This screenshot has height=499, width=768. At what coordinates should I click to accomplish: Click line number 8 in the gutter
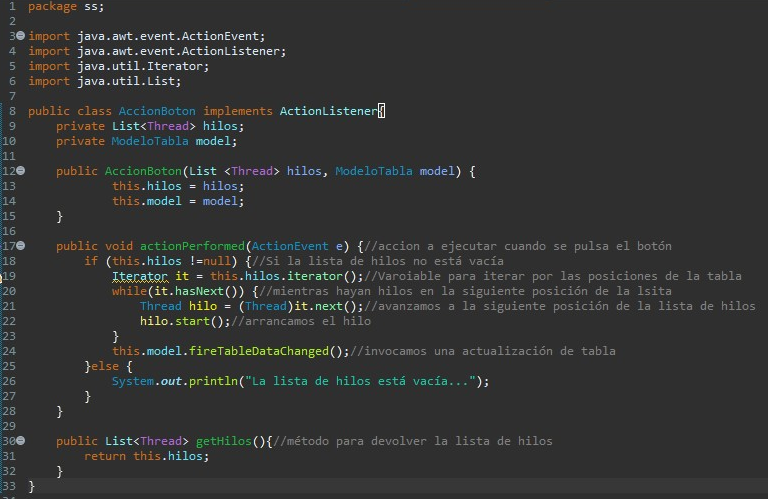(x=8, y=111)
